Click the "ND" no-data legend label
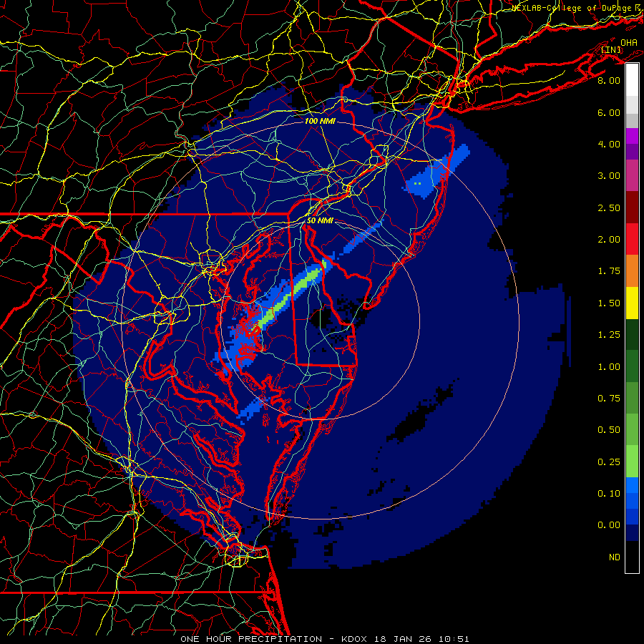Screen dimensions: 644x644 pyautogui.click(x=615, y=557)
